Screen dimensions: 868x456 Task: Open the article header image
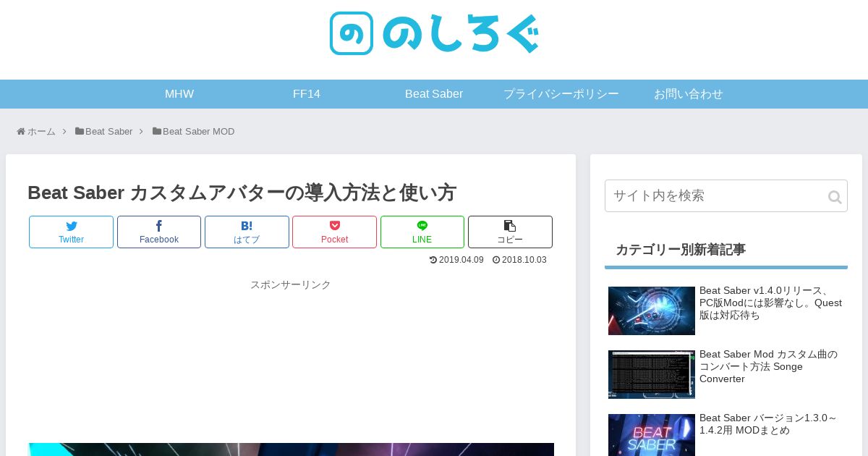point(291,449)
